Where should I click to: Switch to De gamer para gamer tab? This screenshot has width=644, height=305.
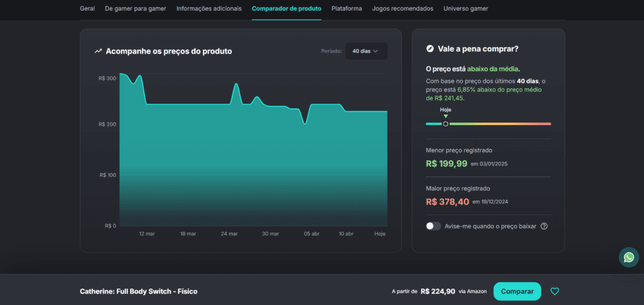click(135, 9)
